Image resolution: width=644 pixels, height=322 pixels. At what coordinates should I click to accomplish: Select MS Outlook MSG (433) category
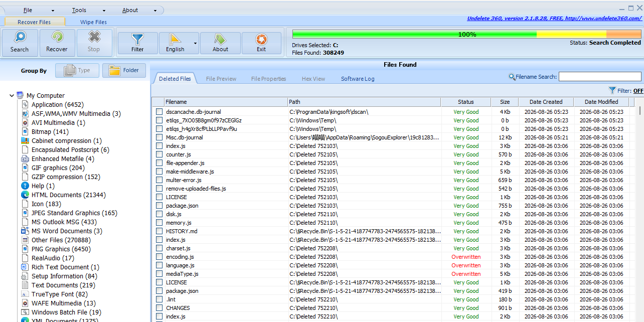coord(64,222)
